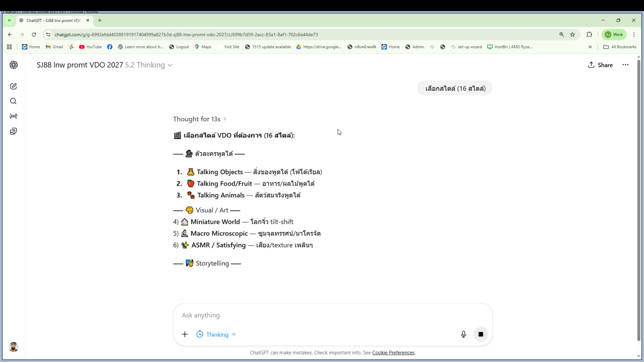Expand the 5.2 Thinking model selector

[x=149, y=65]
